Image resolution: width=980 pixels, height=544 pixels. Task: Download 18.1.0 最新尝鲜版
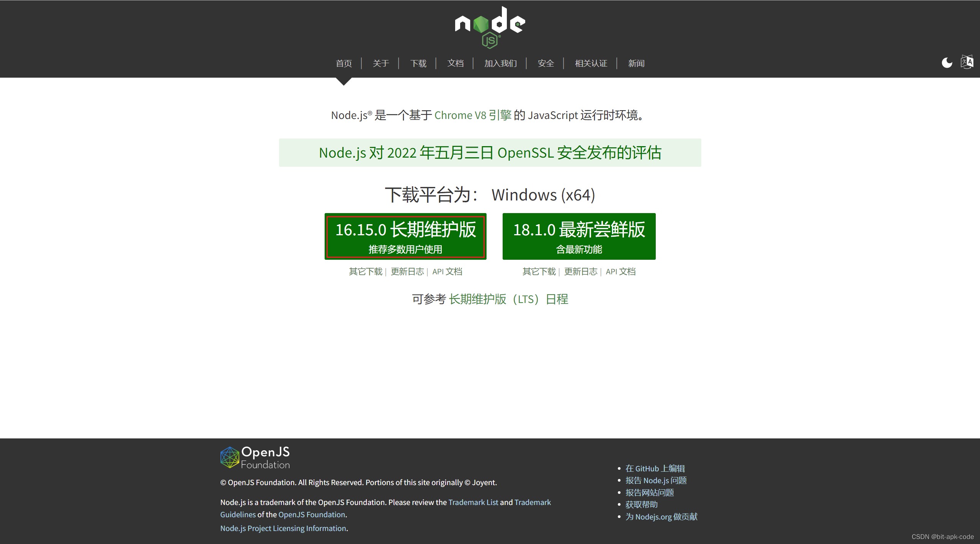click(579, 236)
